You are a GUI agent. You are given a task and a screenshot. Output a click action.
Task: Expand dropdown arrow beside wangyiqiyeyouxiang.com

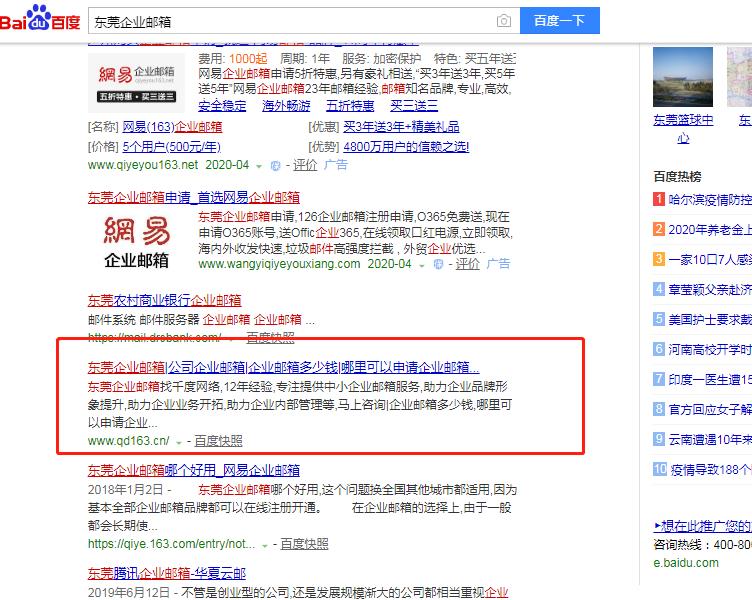(x=422, y=265)
